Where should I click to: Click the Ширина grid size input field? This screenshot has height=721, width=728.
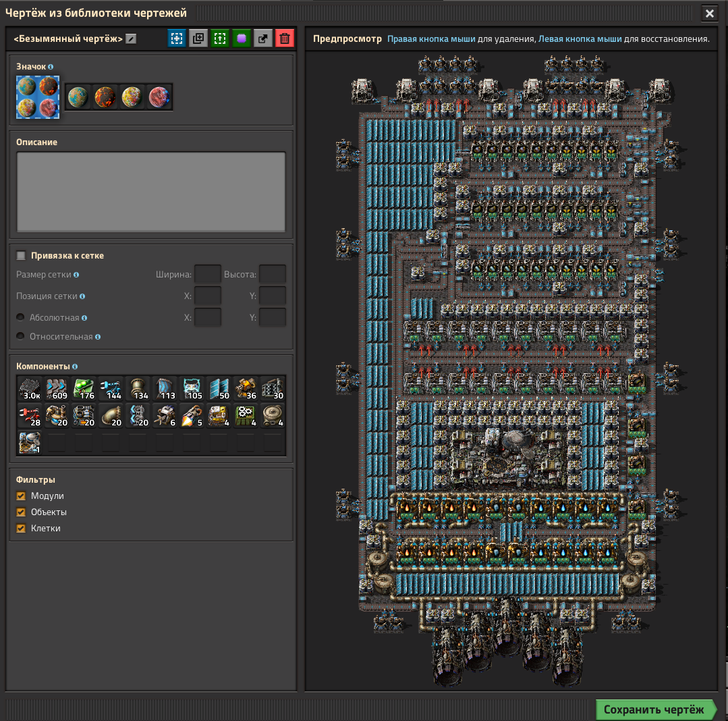pyautogui.click(x=207, y=275)
